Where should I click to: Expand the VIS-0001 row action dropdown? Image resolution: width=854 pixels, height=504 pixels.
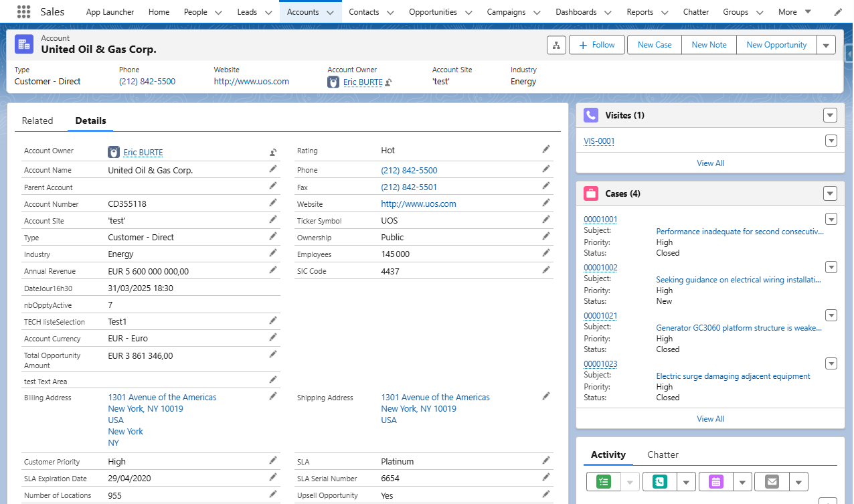tap(831, 141)
